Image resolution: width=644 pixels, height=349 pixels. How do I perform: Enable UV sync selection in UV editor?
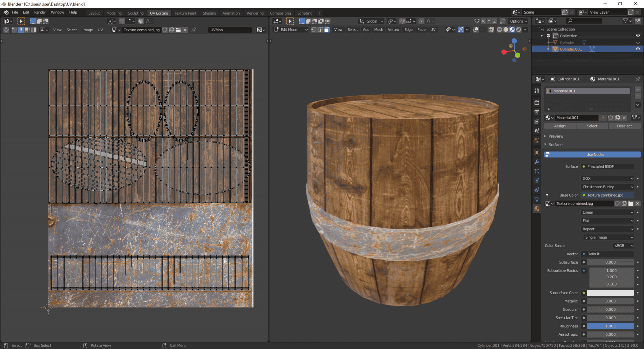[5, 30]
